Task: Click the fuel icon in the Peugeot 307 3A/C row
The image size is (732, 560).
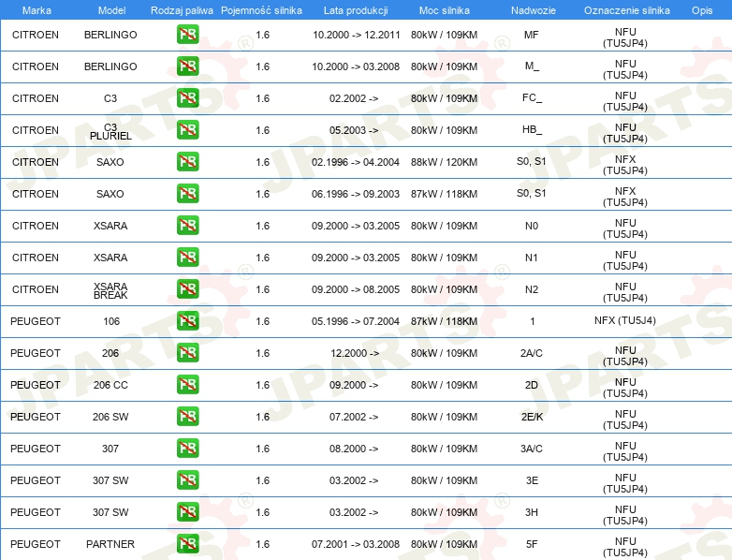Action: [187, 448]
